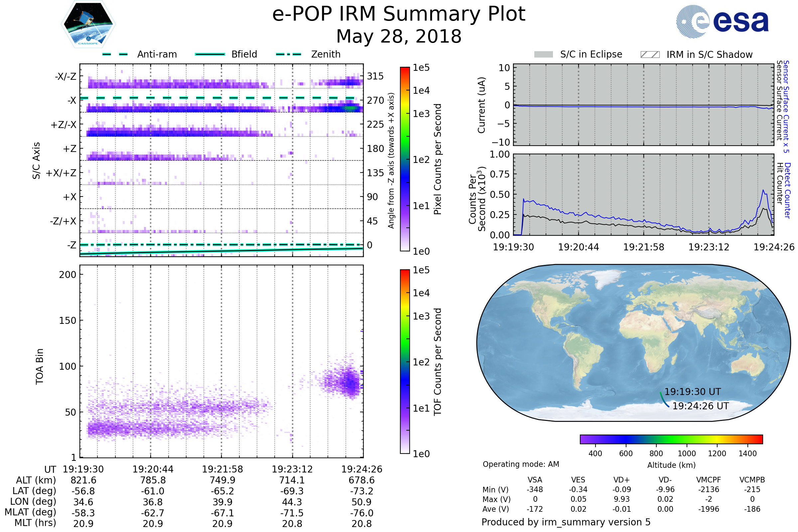This screenshot has height=532, width=798.
Task: Click the VMCPF column header in the voltage table
Action: point(709,480)
